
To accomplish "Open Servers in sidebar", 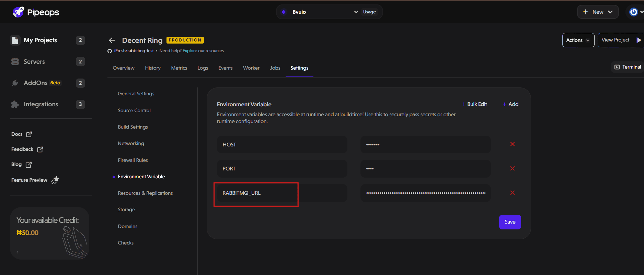I will (34, 62).
